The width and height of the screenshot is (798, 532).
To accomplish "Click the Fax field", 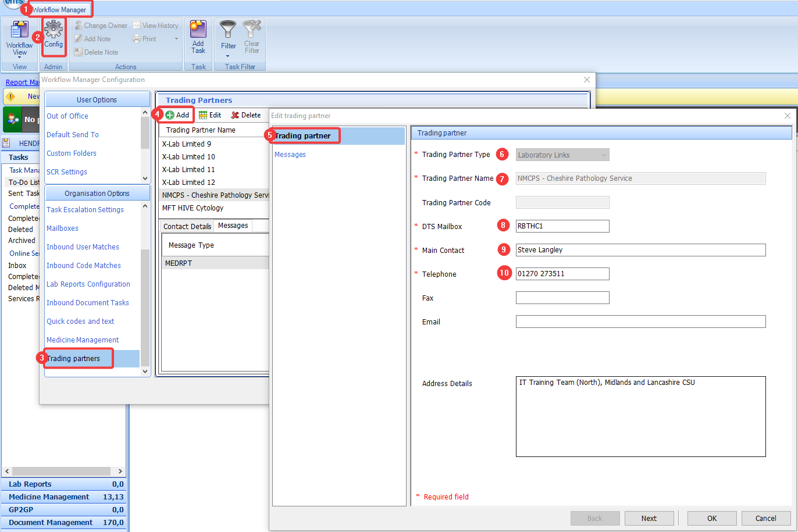I will (x=562, y=298).
